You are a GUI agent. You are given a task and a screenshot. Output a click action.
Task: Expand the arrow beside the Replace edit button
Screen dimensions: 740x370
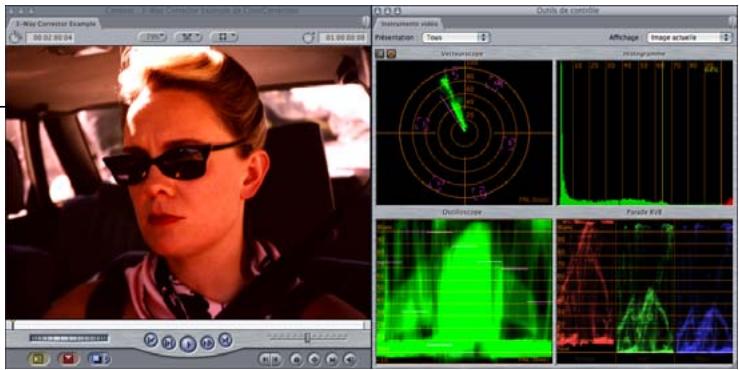pyautogui.click(x=108, y=360)
